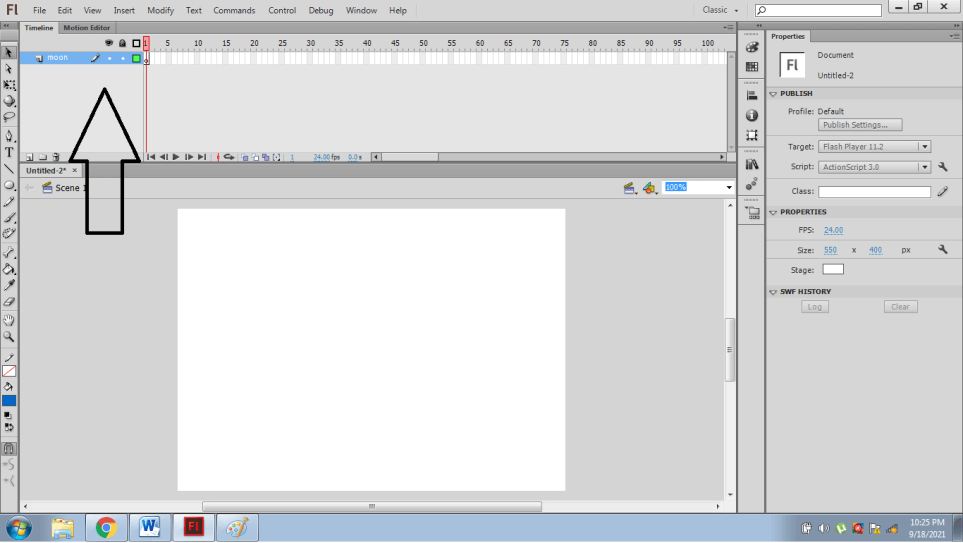Open the Target Flash Player dropdown
963x543 pixels.
tap(875, 147)
